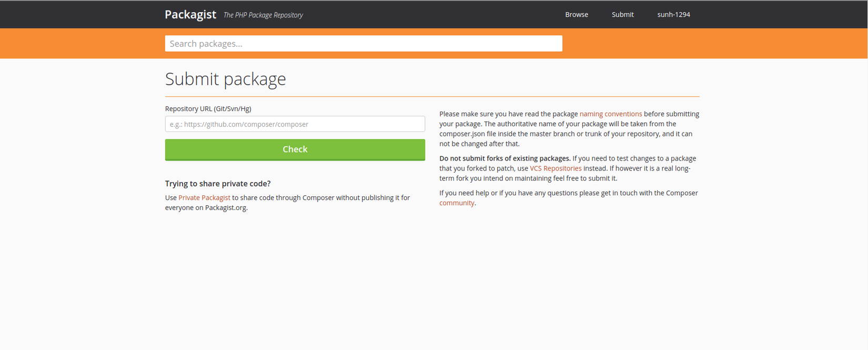Click the Submit package heading
868x350 pixels.
pos(226,79)
